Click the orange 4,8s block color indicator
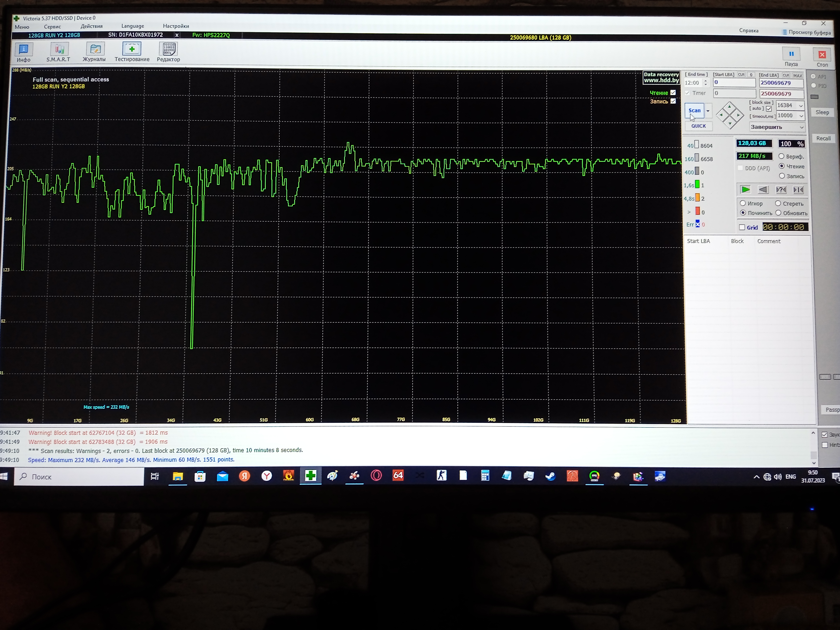The width and height of the screenshot is (840, 630). (698, 198)
